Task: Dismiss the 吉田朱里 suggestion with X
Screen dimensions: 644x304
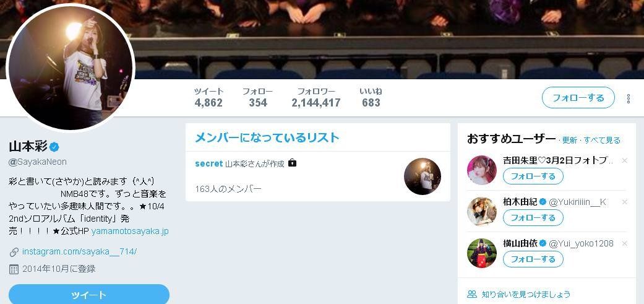Action: pos(625,160)
